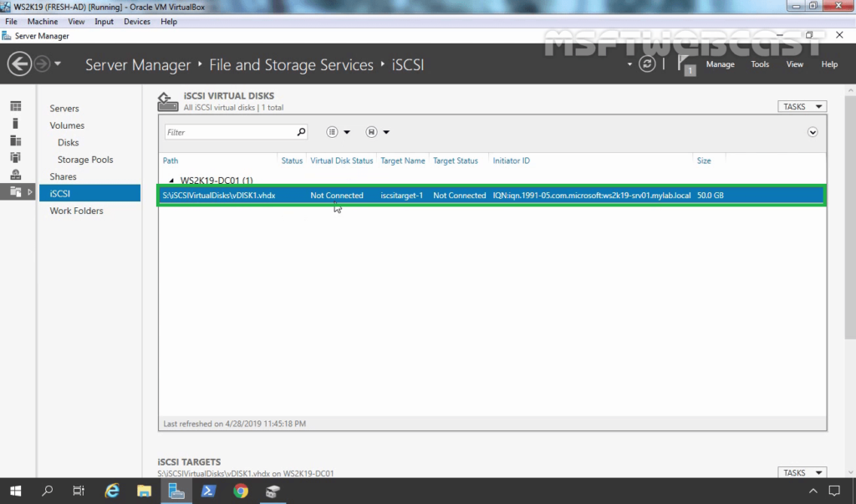This screenshot has height=504, width=856.
Task: Select File and Storage Services sidebar icon
Action: [16, 191]
